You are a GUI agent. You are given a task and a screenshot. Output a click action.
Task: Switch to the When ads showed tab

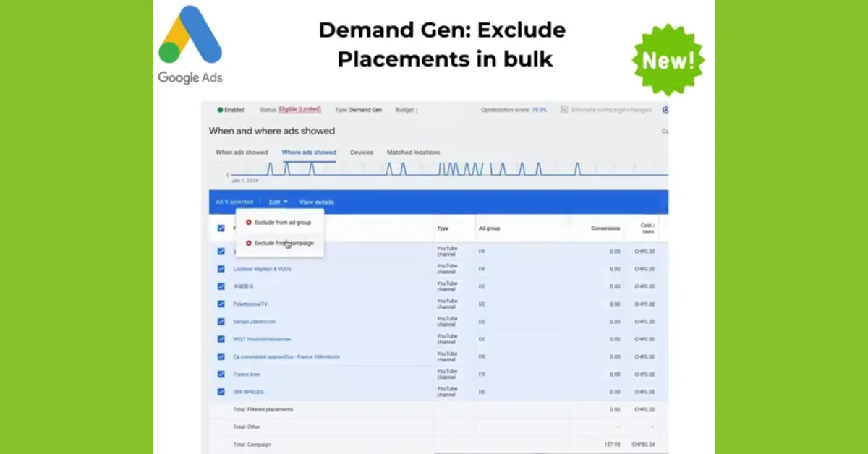click(242, 153)
